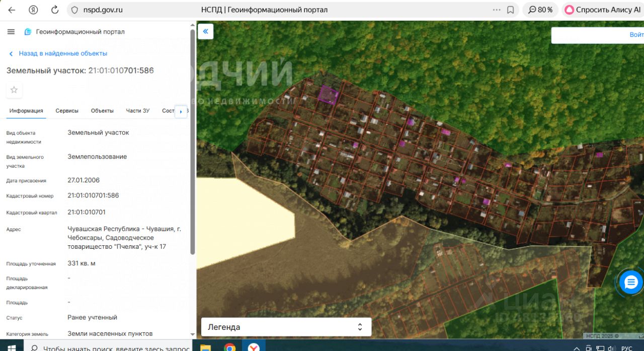Switch to the Сервисы tab
Screen dimensions: 644x351
[67, 111]
